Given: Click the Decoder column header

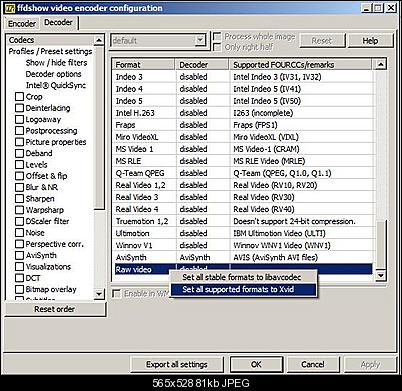Looking at the screenshot, I should (202, 65).
